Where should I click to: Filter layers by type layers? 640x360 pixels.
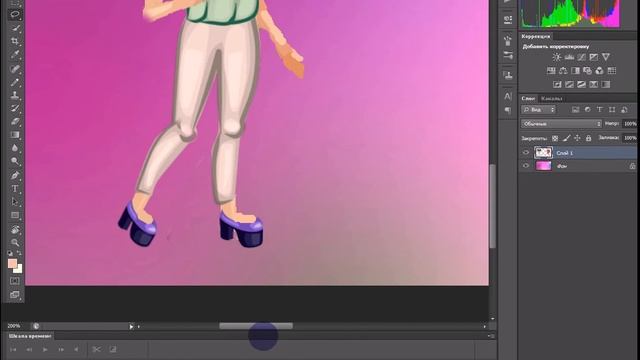600,110
